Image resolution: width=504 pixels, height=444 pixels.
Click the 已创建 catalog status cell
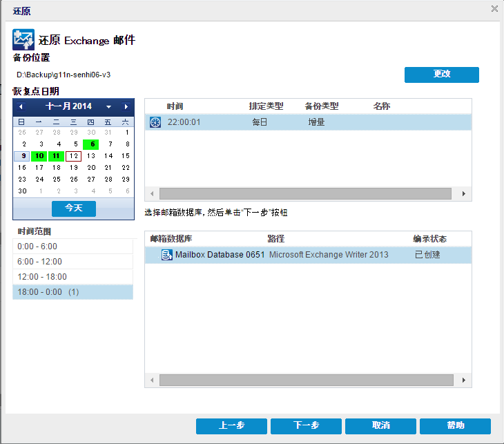pyautogui.click(x=427, y=255)
